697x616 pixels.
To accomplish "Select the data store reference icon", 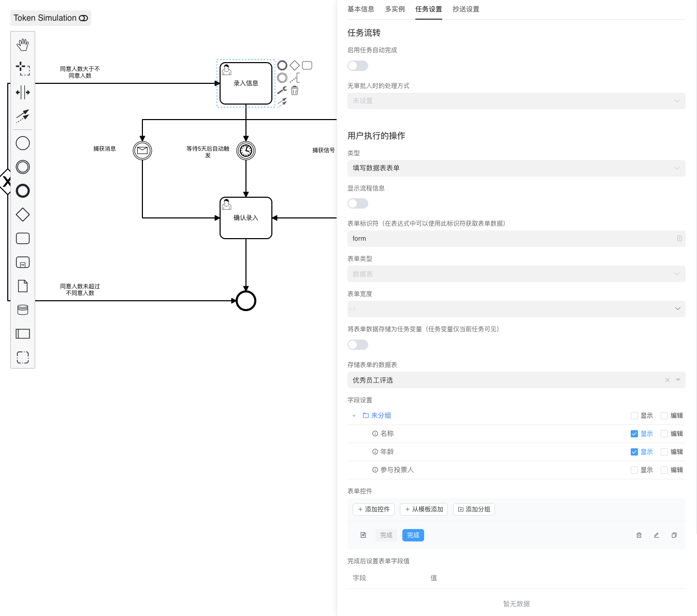I will coord(23,310).
